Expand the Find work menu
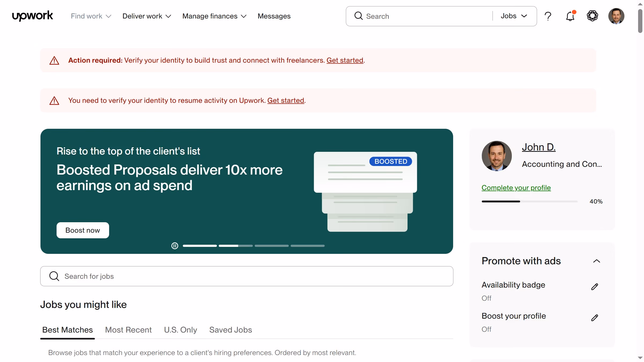The width and height of the screenshot is (644, 362). pyautogui.click(x=91, y=16)
